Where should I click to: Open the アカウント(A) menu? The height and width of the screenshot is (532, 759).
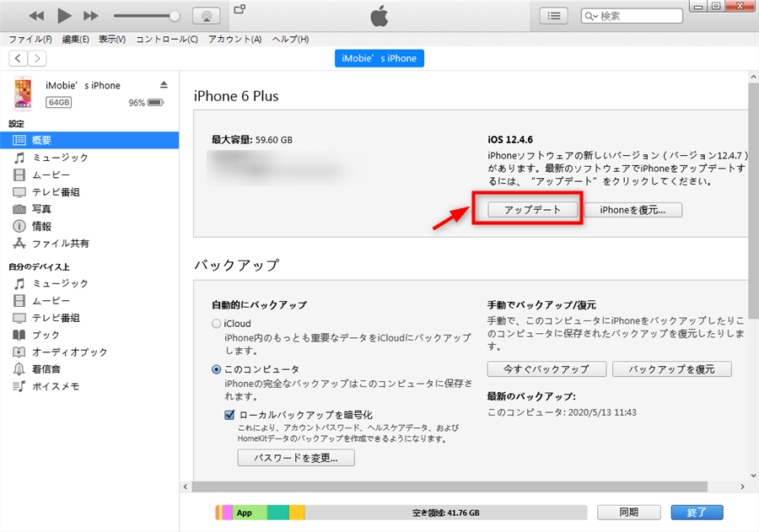point(234,40)
